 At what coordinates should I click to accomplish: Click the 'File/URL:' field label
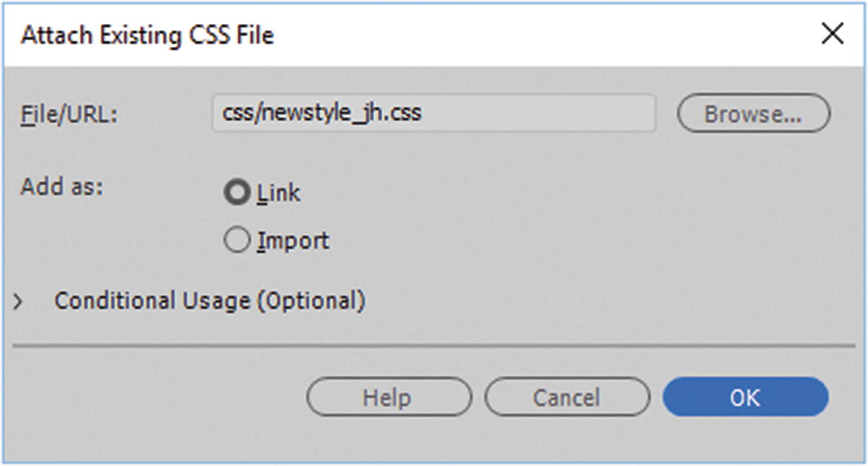(69, 114)
